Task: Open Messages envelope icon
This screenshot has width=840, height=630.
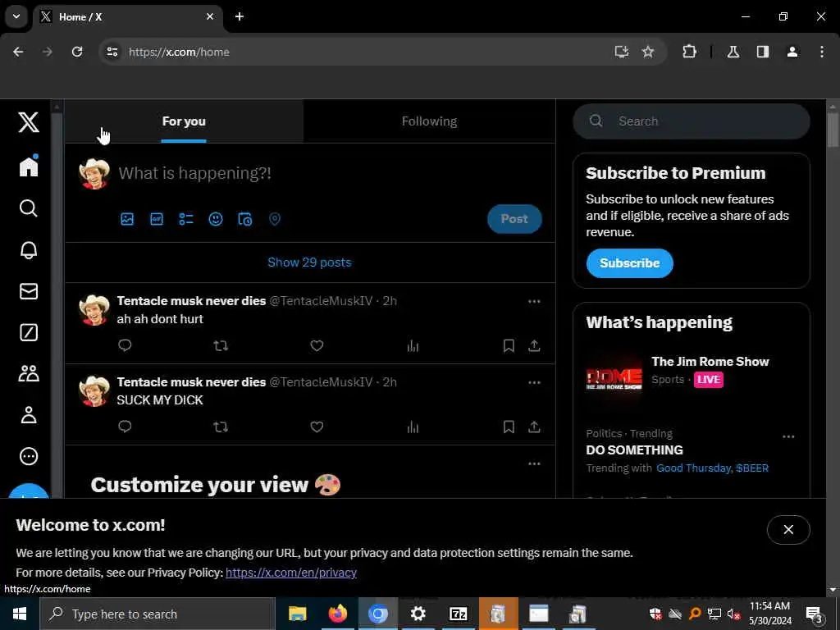Action: [x=29, y=291]
